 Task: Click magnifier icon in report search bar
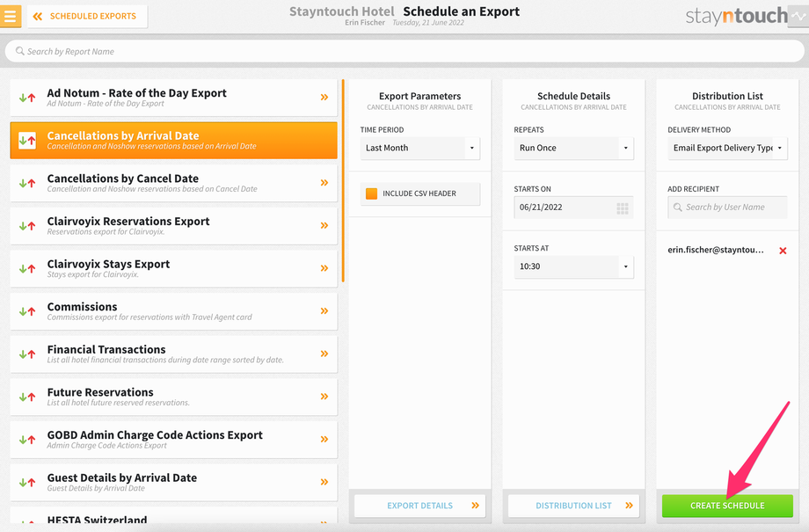tap(19, 51)
